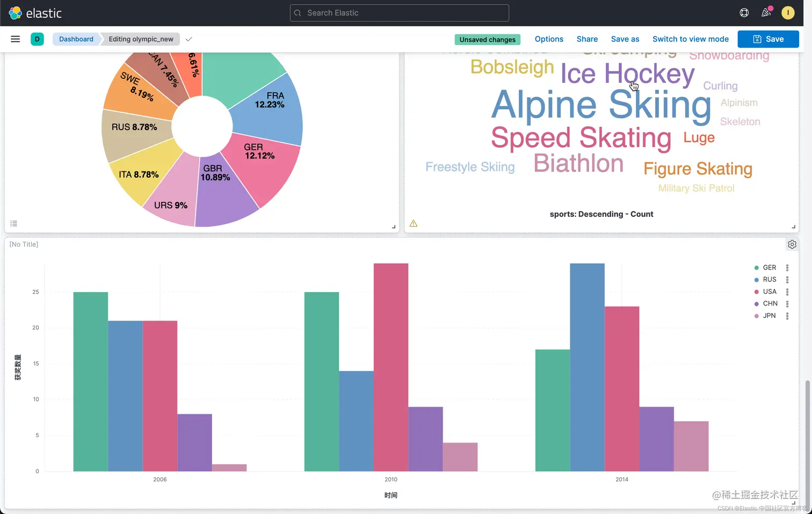Click the Biathlon tag

coord(578,163)
